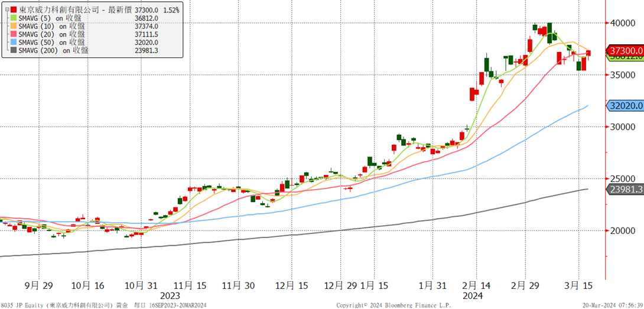Click the red swatch for 東京威力科創有限公司
The image size is (644, 309).
click(x=14, y=10)
